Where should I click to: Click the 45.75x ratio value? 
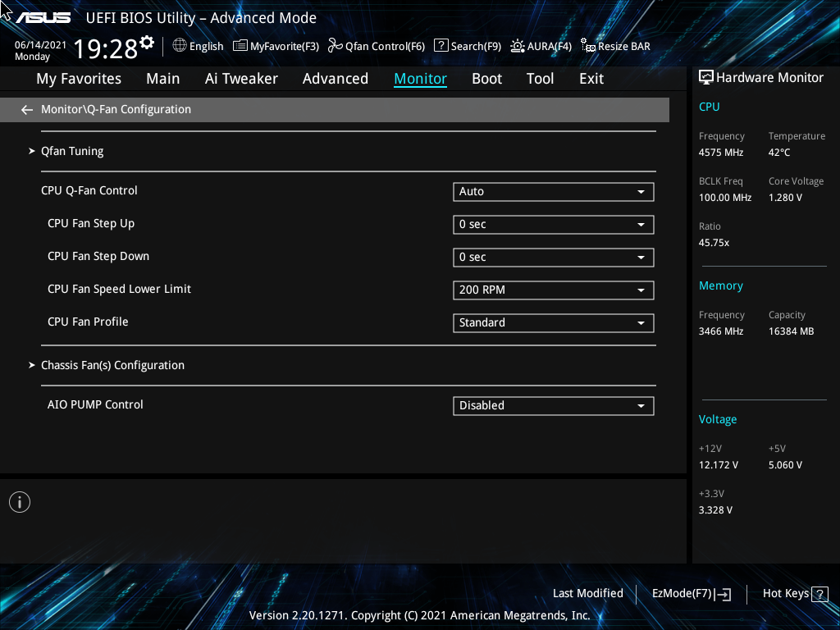[x=714, y=243]
